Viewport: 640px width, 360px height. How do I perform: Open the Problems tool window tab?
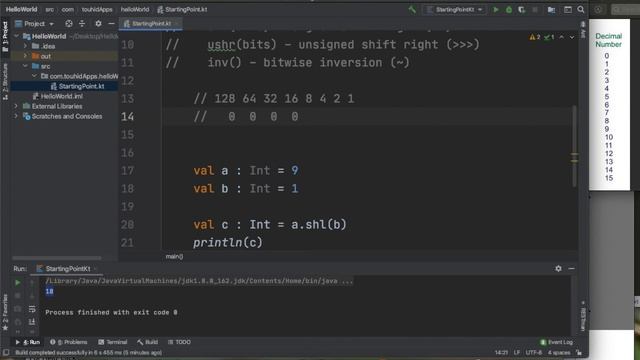69,342
